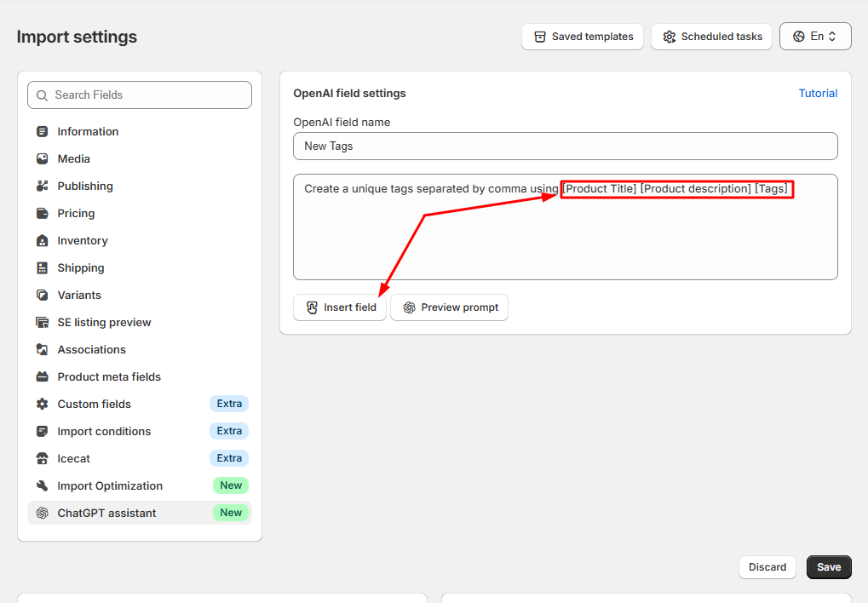This screenshot has width=868, height=603.
Task: Click the New badge next to Import Optimization
Action: point(231,485)
